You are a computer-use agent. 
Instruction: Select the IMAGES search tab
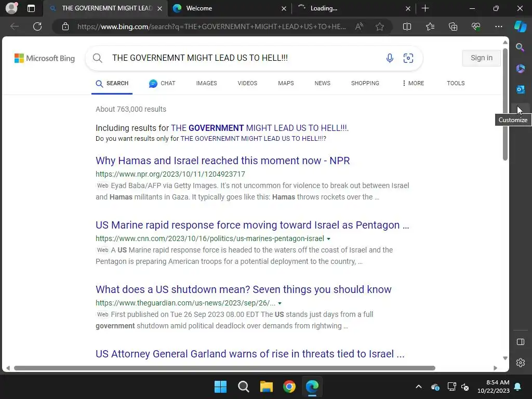coord(206,83)
